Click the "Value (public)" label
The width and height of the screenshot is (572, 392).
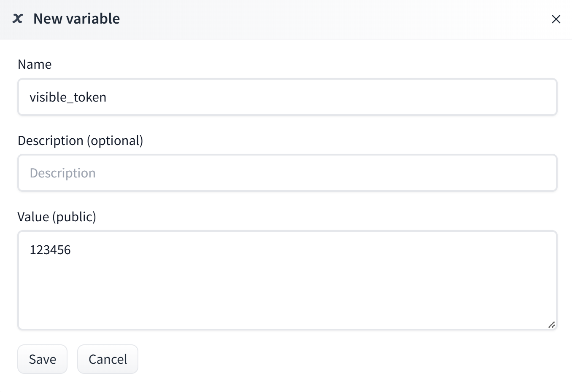tap(57, 217)
